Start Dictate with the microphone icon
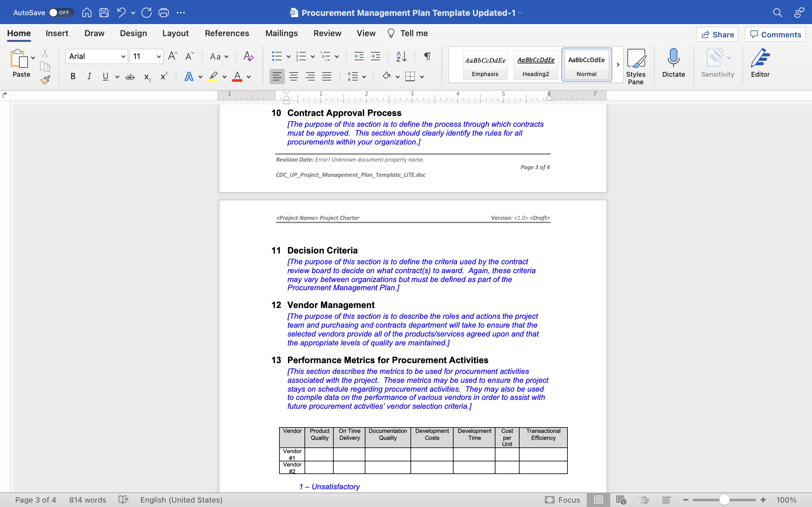 point(673,63)
